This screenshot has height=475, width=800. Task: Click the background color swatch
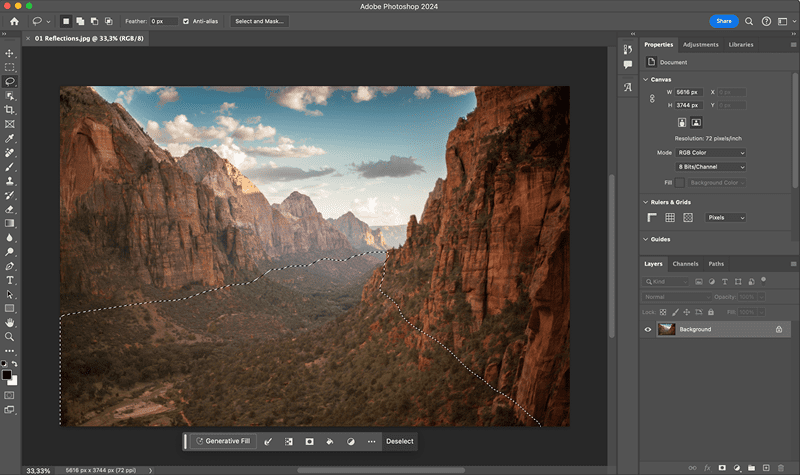click(x=14, y=382)
